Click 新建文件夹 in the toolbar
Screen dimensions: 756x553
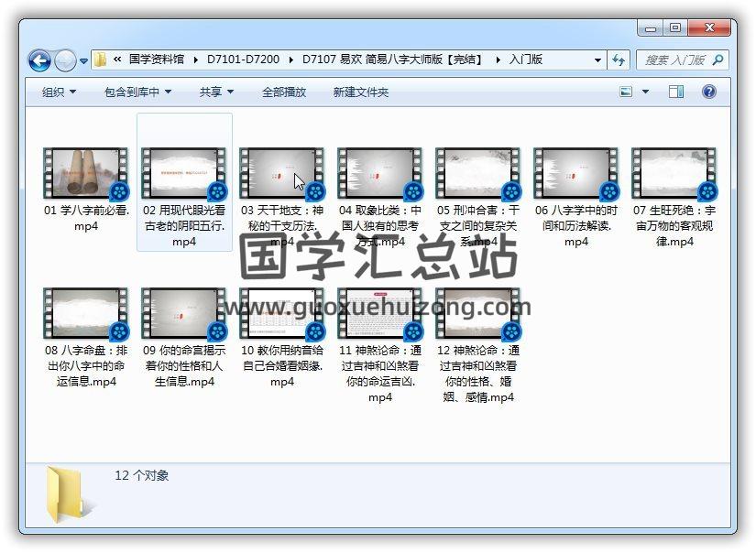(361, 92)
